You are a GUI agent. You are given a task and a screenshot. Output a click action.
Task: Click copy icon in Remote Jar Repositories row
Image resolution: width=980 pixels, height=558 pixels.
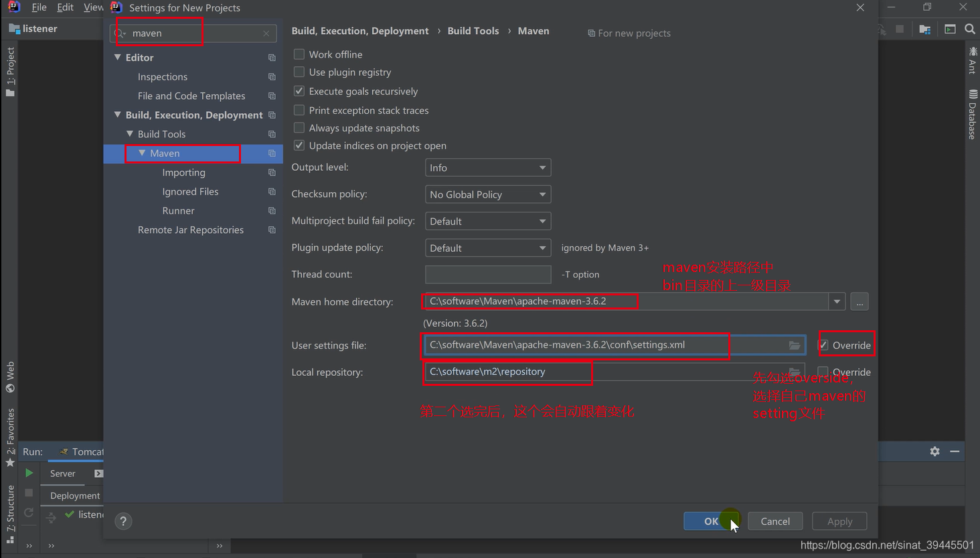click(272, 230)
